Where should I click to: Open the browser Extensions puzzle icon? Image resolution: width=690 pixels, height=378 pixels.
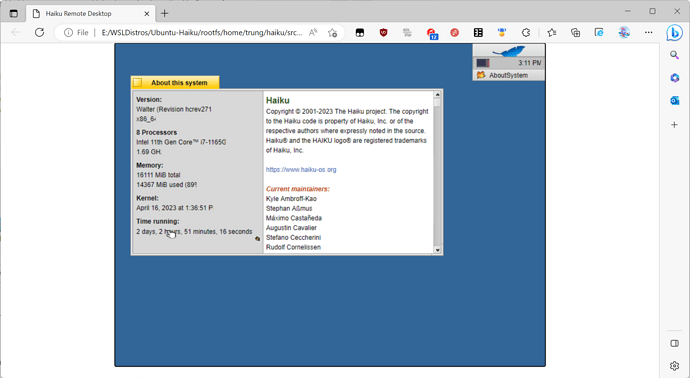coord(525,33)
